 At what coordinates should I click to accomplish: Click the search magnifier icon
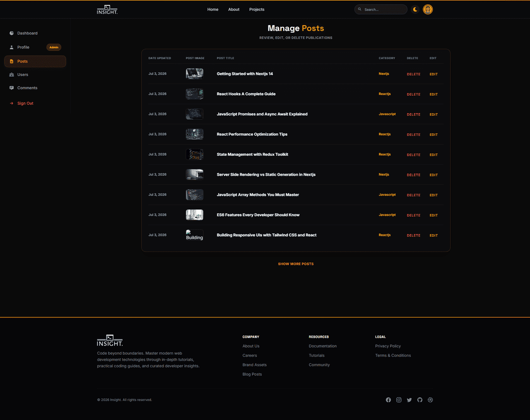(360, 9)
